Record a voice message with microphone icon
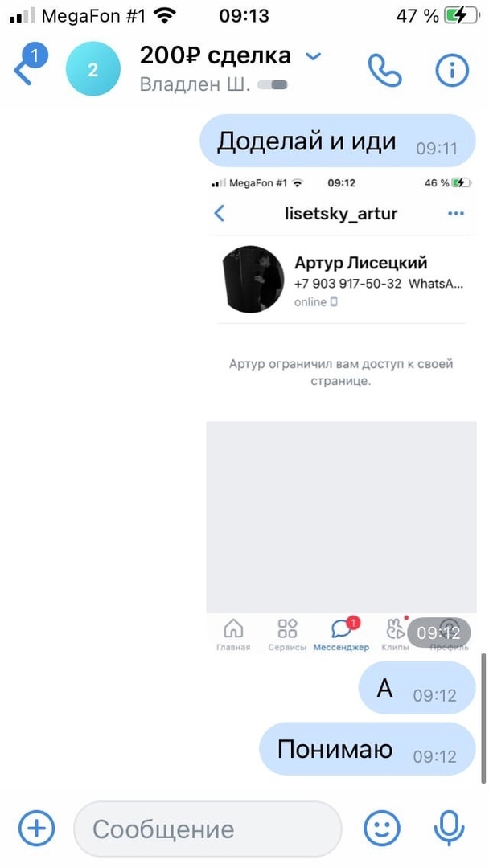The height and width of the screenshot is (868, 489). pos(447,829)
